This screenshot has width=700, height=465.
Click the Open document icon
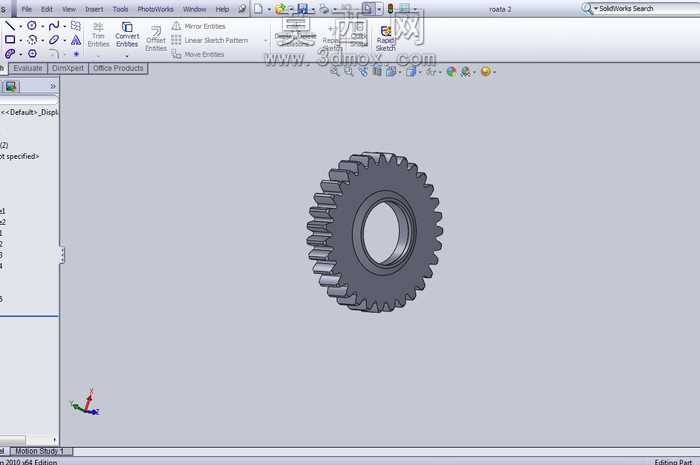click(281, 8)
